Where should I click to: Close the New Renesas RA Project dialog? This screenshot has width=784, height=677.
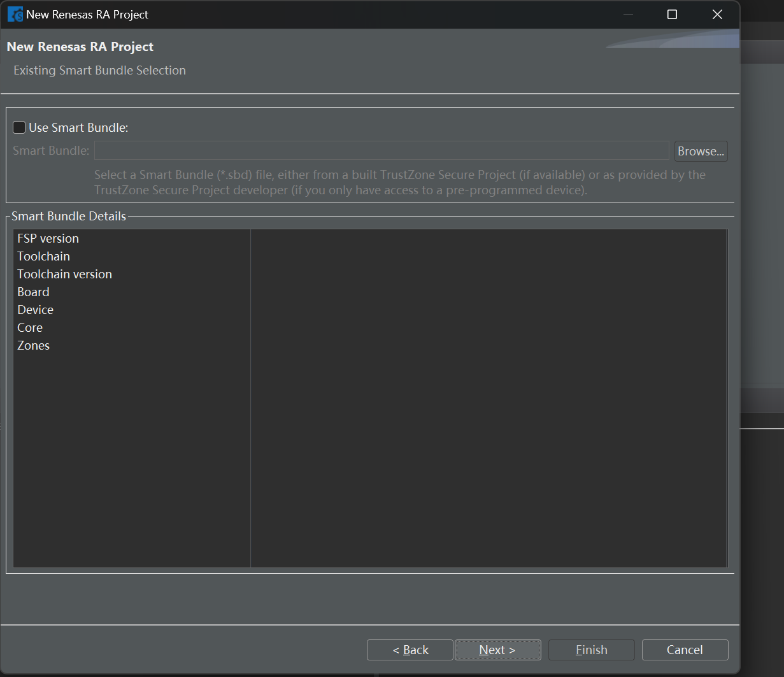point(717,14)
